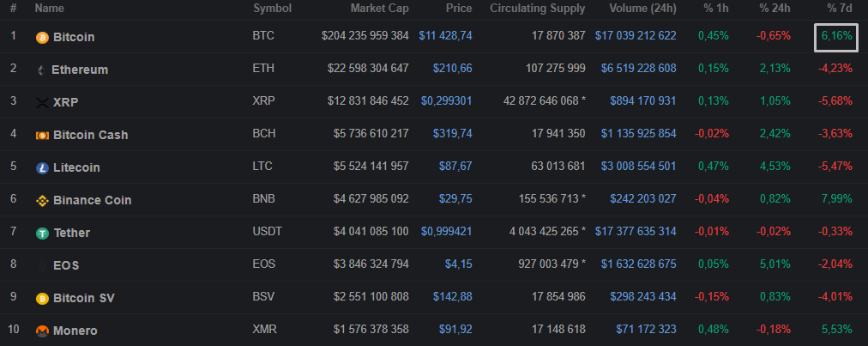
Task: Click Binance Coin price $29,75
Action: [x=455, y=199]
